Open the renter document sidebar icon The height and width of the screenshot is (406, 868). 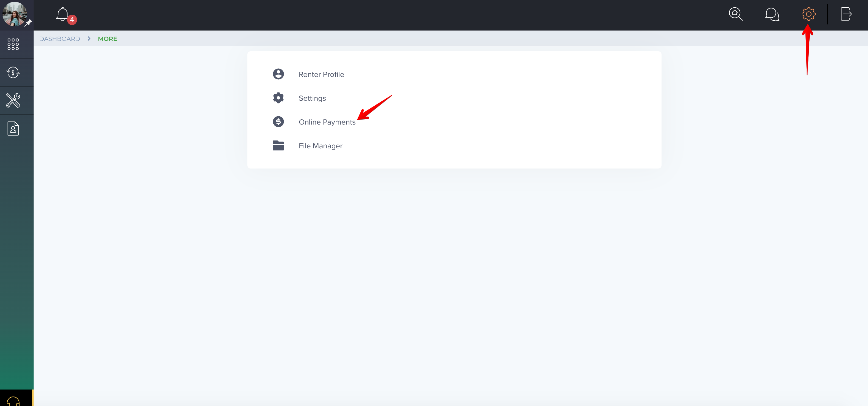(x=13, y=129)
